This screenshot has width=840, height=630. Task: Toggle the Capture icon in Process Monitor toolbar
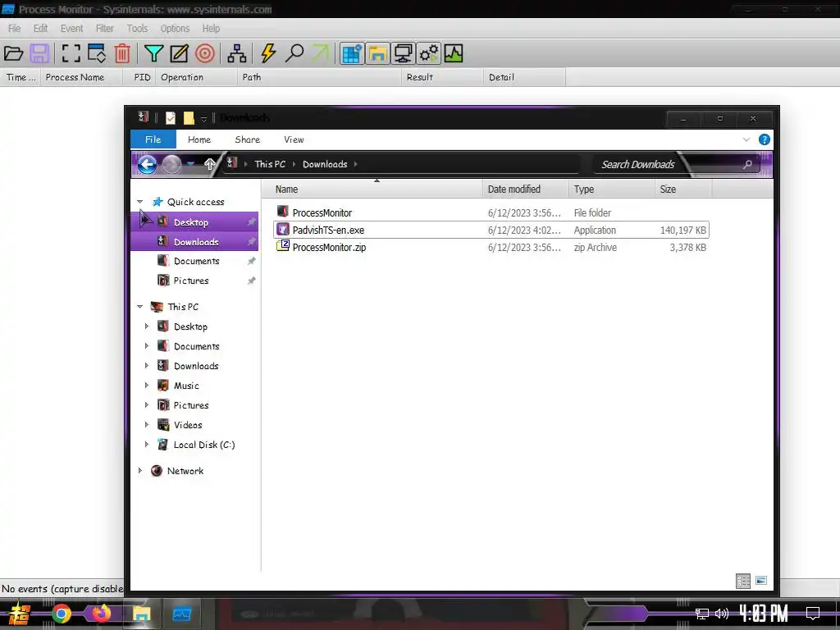[71, 53]
